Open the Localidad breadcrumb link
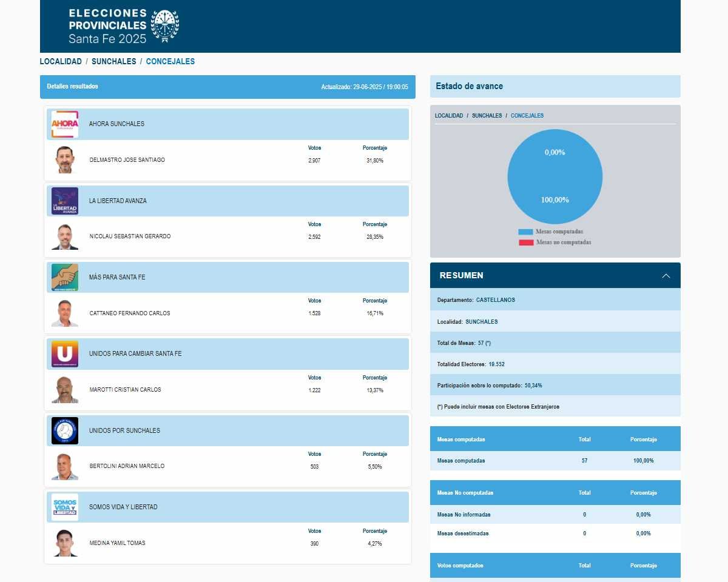 click(61, 62)
